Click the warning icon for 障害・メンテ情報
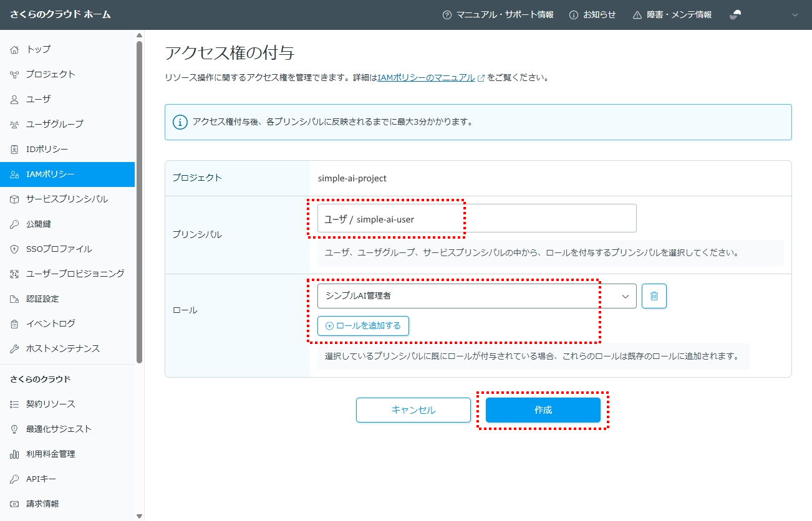Screen dimensions: 812x521 point(637,15)
